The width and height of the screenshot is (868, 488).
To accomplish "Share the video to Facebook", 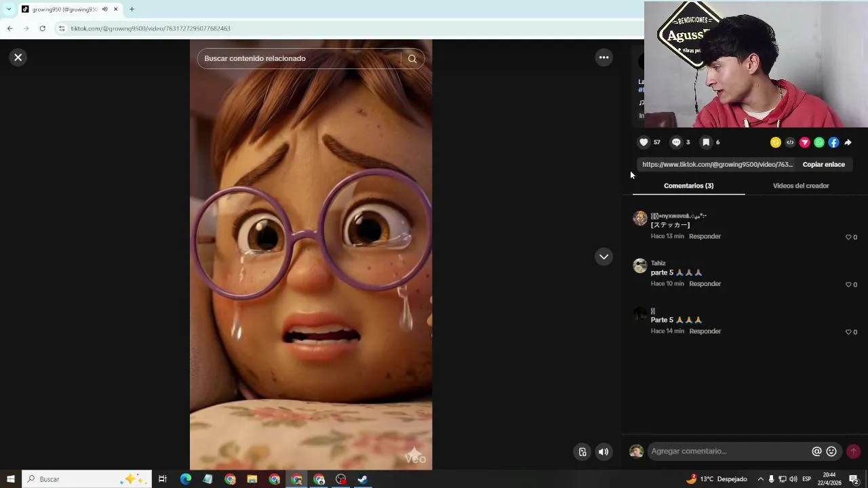I will point(833,142).
